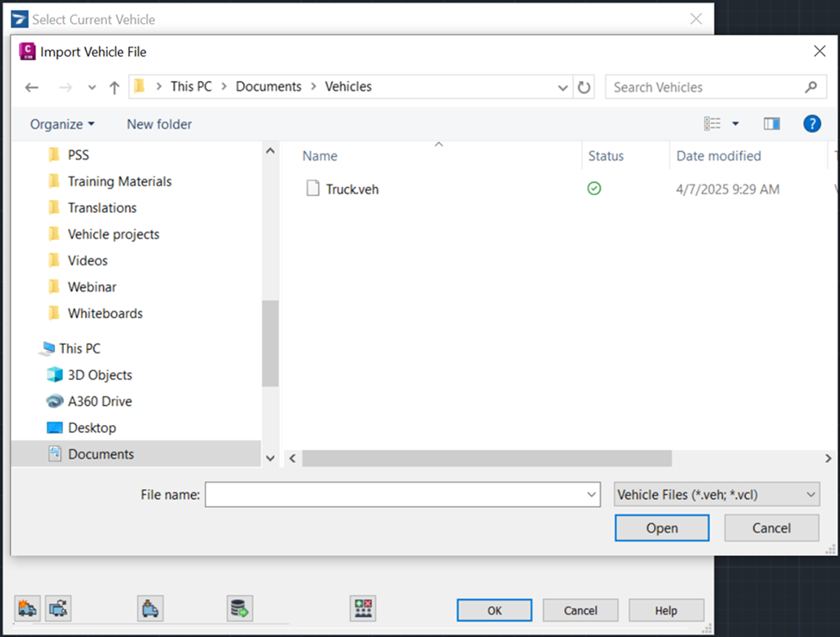Click the copy vehicle icon with two trucks
This screenshot has width=840, height=637.
point(59,609)
